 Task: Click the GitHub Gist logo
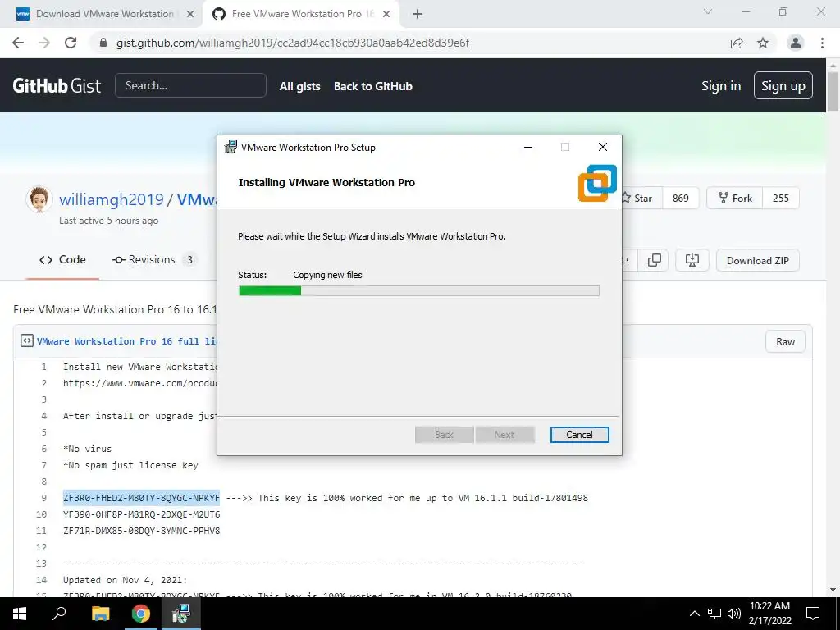[x=57, y=85]
